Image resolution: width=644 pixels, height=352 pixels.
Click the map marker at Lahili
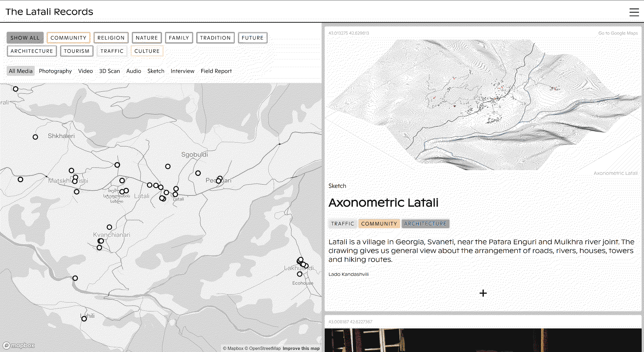pos(84,319)
